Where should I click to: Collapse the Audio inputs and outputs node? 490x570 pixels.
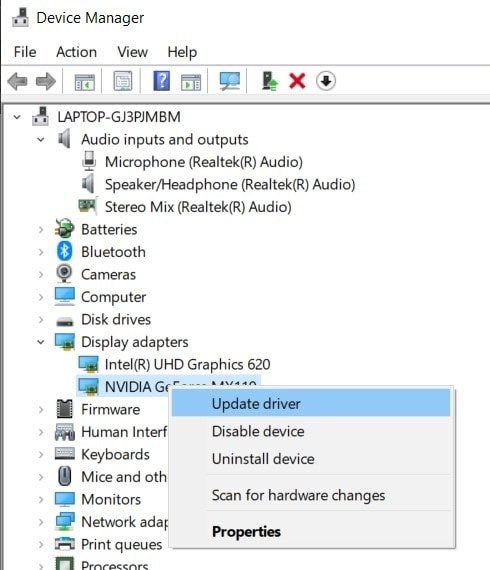point(41,140)
